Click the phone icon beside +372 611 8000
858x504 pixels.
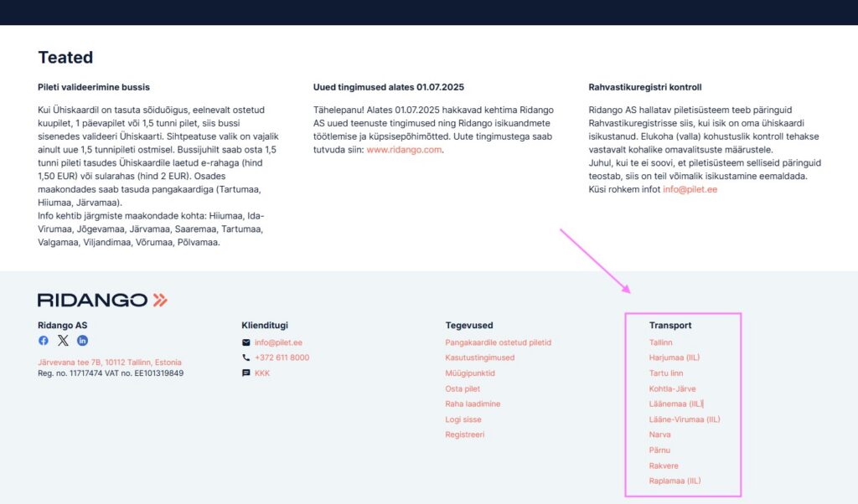point(246,357)
